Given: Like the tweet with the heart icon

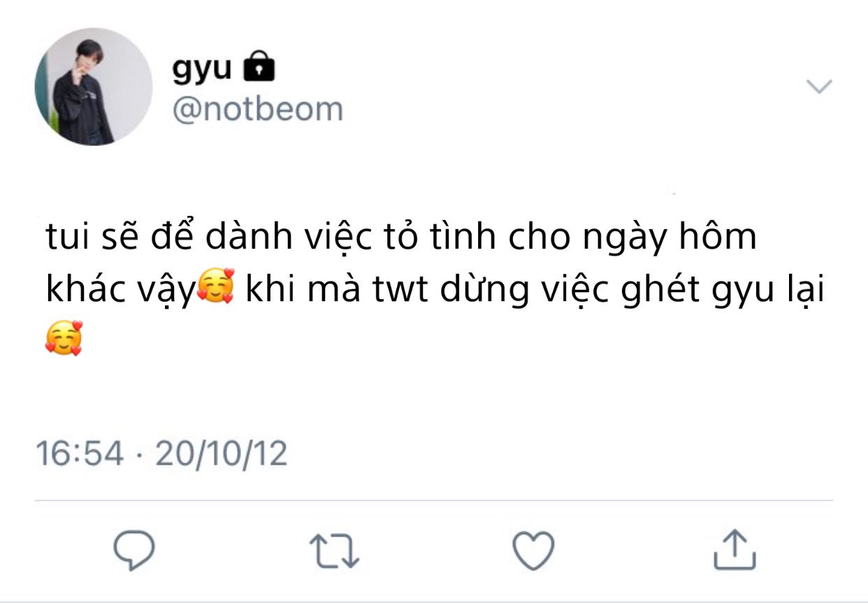Looking at the screenshot, I should (x=534, y=550).
